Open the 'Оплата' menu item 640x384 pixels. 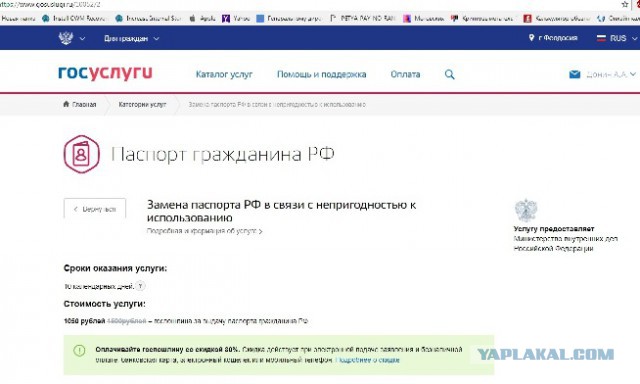[x=405, y=74]
